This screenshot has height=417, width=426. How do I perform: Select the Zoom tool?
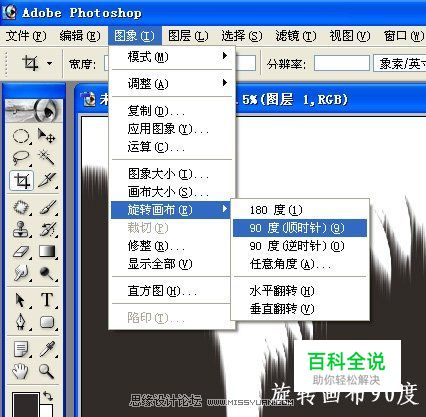pyautogui.click(x=47, y=371)
